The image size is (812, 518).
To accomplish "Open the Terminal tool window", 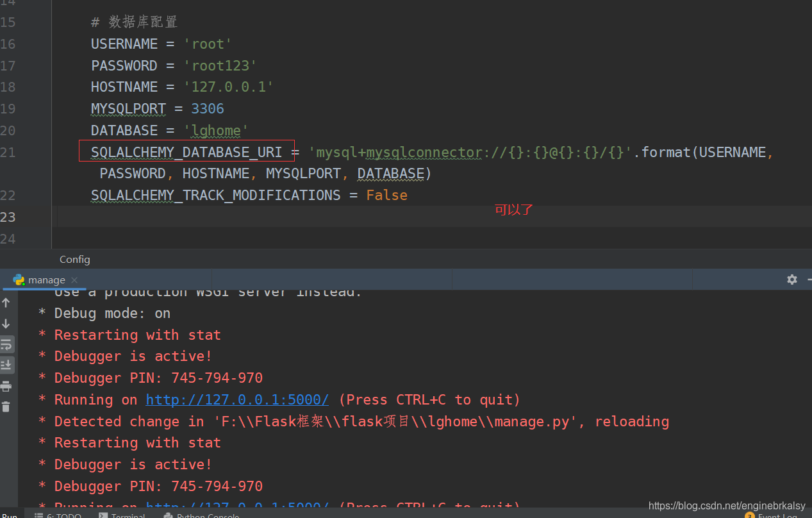I will point(122,515).
